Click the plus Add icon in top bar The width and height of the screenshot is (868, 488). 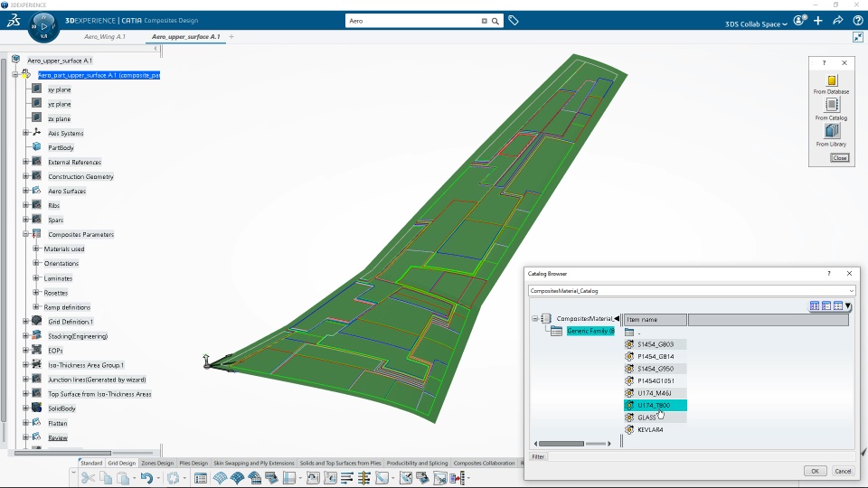click(x=818, y=21)
